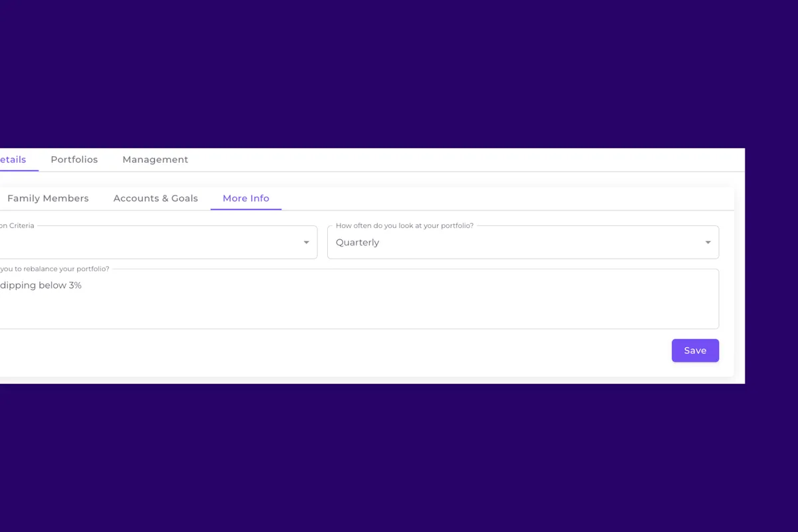View the Family Members section
The height and width of the screenshot is (532, 798).
tap(47, 198)
